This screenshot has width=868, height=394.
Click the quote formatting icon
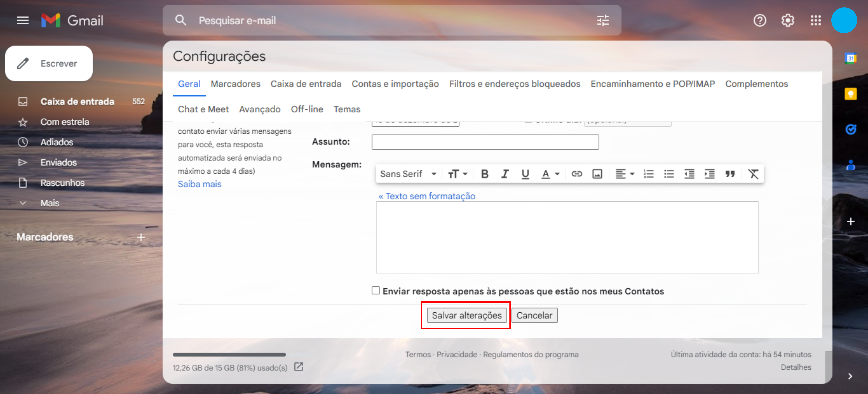(730, 174)
